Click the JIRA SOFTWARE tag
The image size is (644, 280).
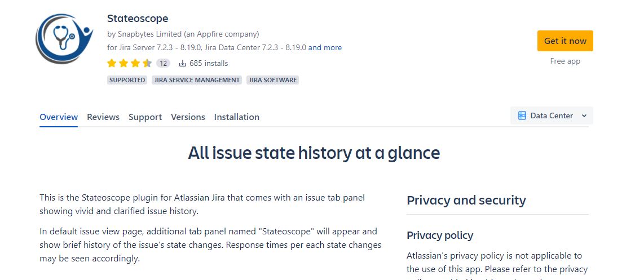(272, 80)
